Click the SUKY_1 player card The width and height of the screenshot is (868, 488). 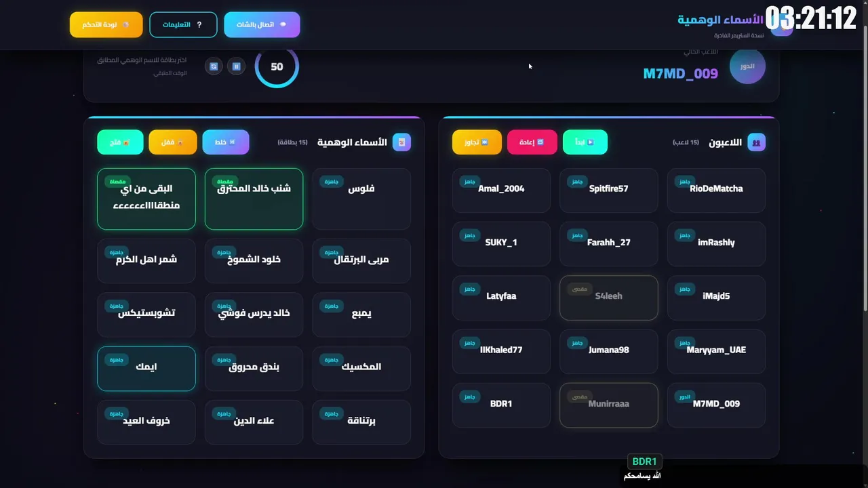pyautogui.click(x=501, y=244)
